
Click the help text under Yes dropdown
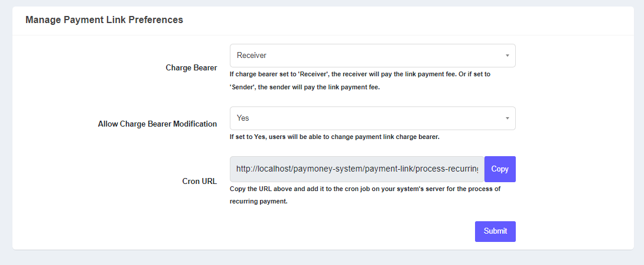tap(334, 137)
